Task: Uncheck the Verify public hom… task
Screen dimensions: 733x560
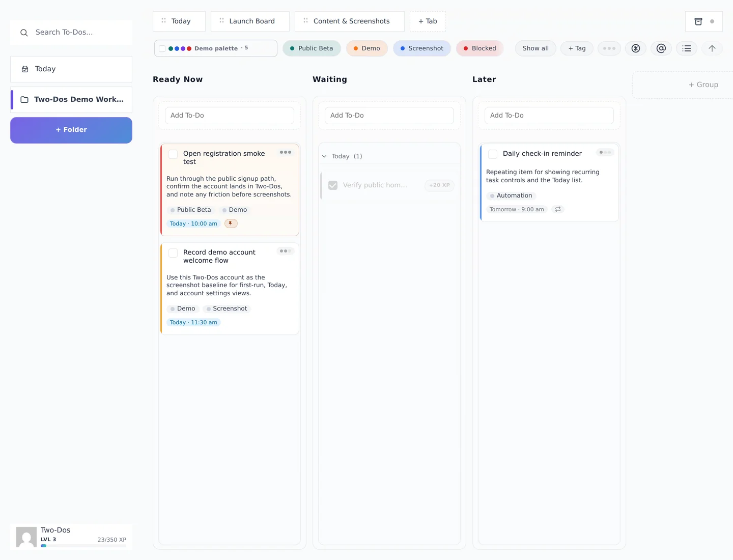Action: [x=333, y=185]
